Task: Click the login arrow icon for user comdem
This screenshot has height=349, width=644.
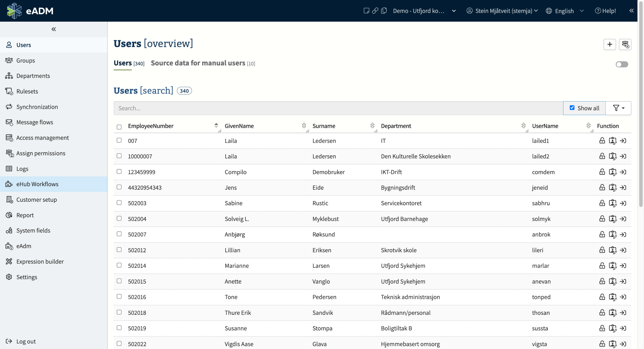Action: pos(623,172)
